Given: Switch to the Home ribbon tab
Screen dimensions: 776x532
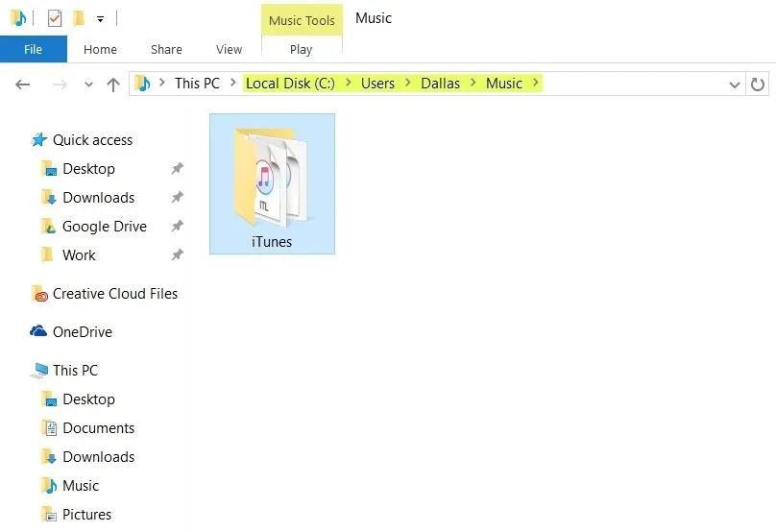Looking at the screenshot, I should (100, 50).
